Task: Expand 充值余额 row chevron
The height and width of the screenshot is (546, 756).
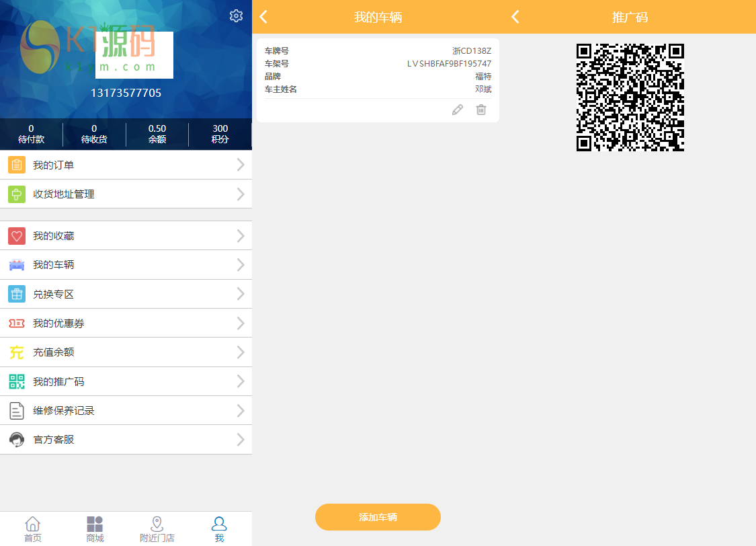Action: click(x=241, y=352)
